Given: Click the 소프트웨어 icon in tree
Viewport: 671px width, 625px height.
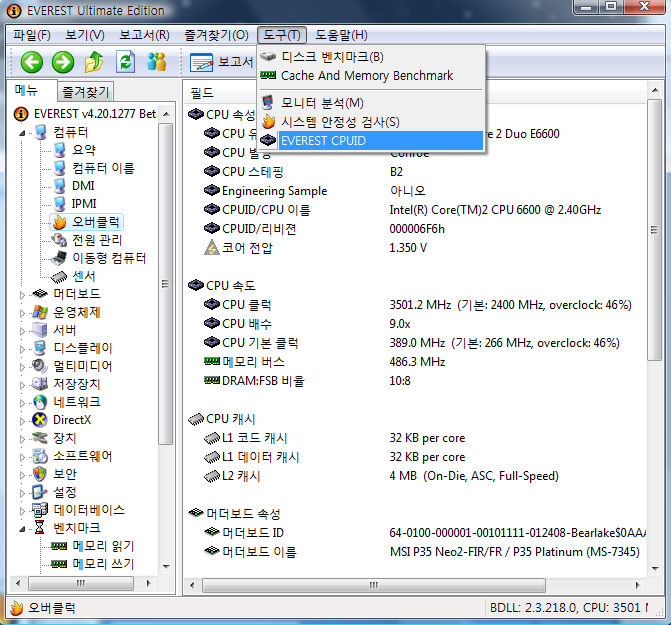Looking at the screenshot, I should click(40, 456).
